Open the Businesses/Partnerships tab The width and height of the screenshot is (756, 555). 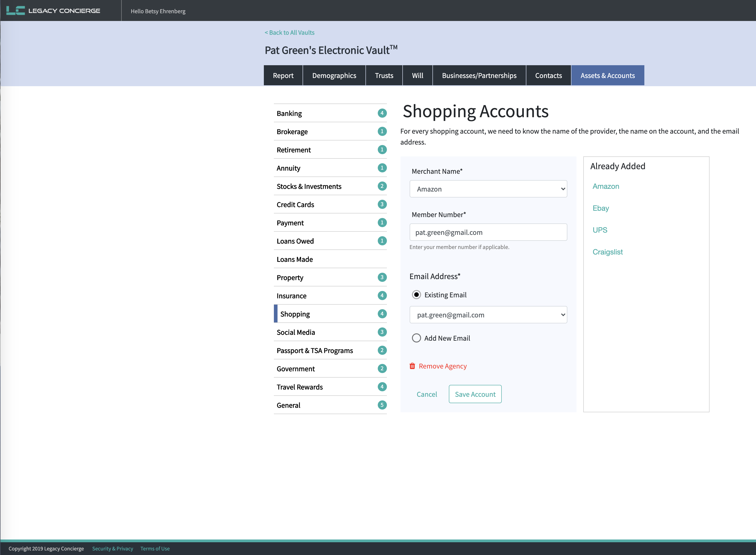pos(479,75)
